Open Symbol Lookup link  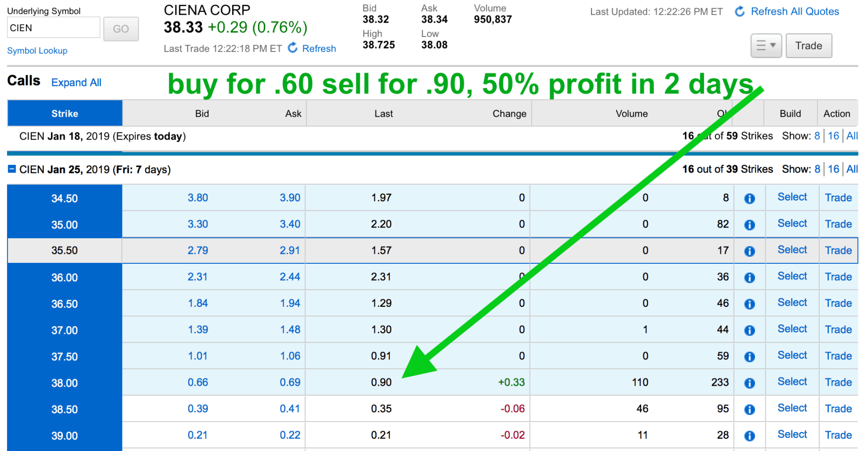coord(37,51)
